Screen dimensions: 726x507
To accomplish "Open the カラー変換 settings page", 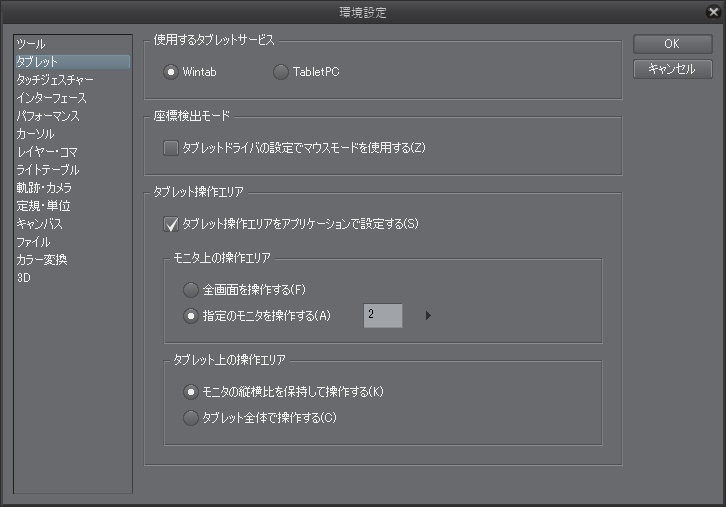I will tap(42, 260).
